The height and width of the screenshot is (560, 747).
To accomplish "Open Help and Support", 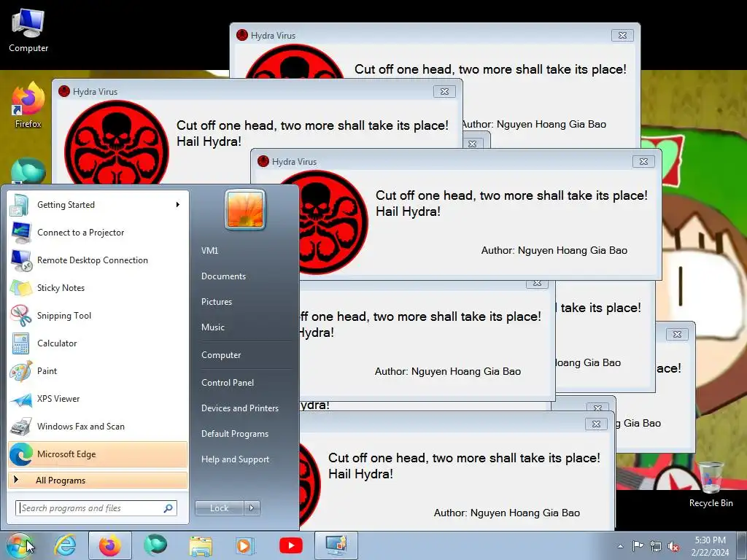I will (x=236, y=459).
